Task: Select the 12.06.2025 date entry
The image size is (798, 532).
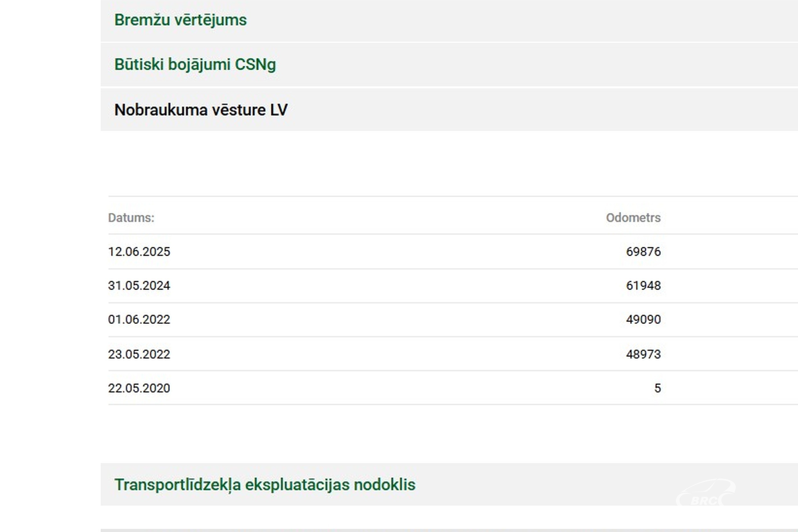Action: (139, 252)
